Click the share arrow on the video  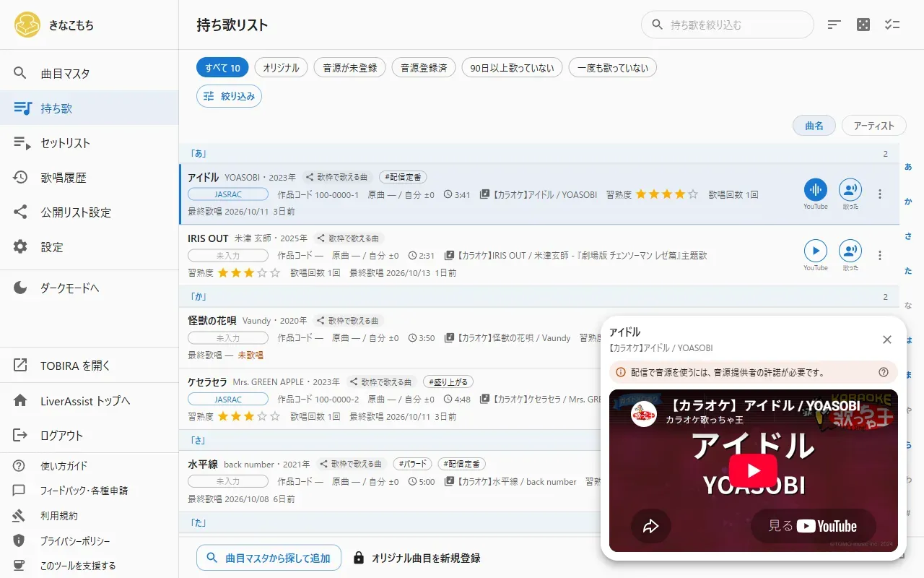[x=651, y=526]
